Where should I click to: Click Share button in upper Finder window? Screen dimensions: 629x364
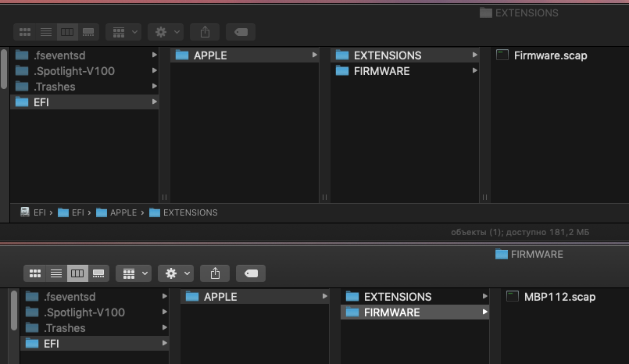pyautogui.click(x=205, y=32)
